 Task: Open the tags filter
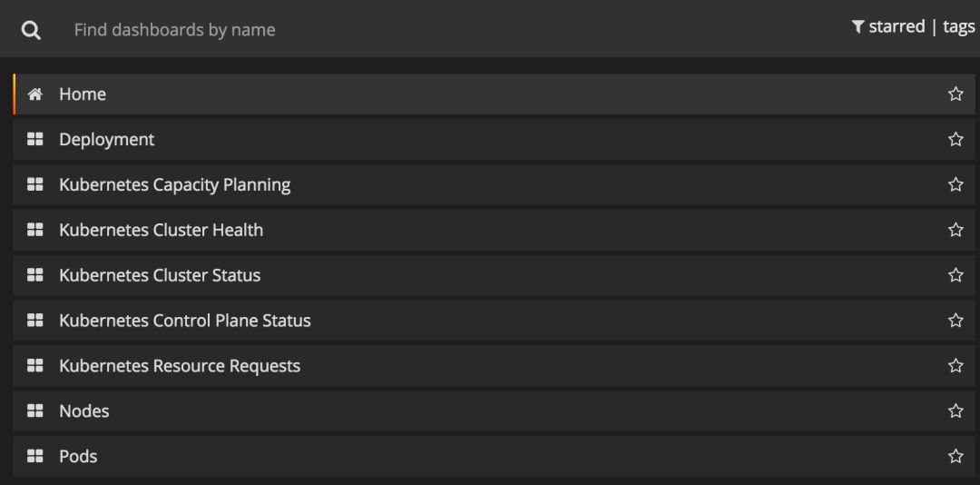coord(958,27)
